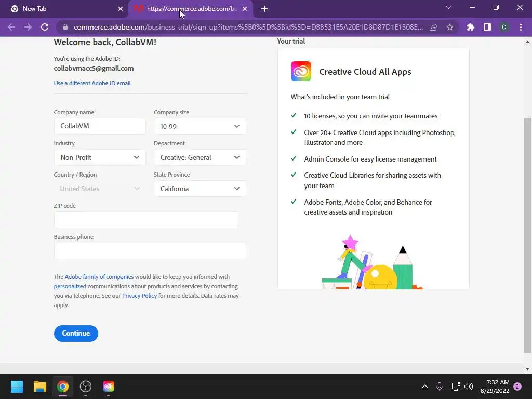Reload the Adobe sign-up page

tap(45, 27)
